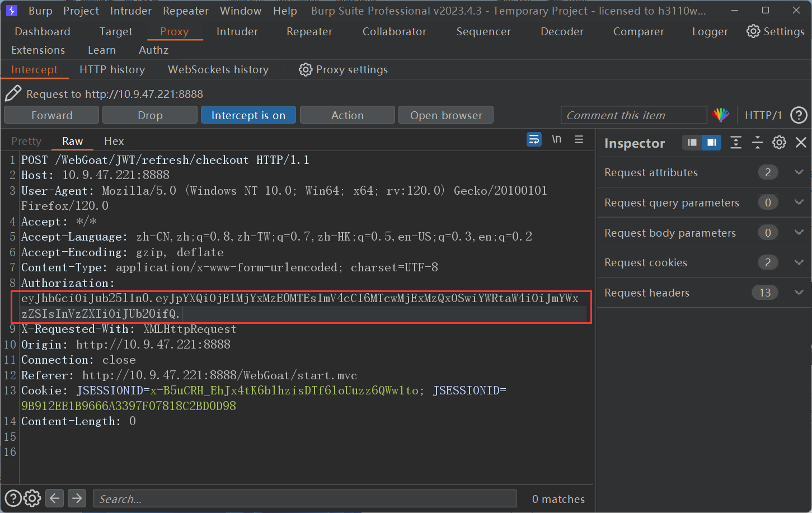Expand all Inspector sections
The width and height of the screenshot is (812, 513).
tap(736, 143)
